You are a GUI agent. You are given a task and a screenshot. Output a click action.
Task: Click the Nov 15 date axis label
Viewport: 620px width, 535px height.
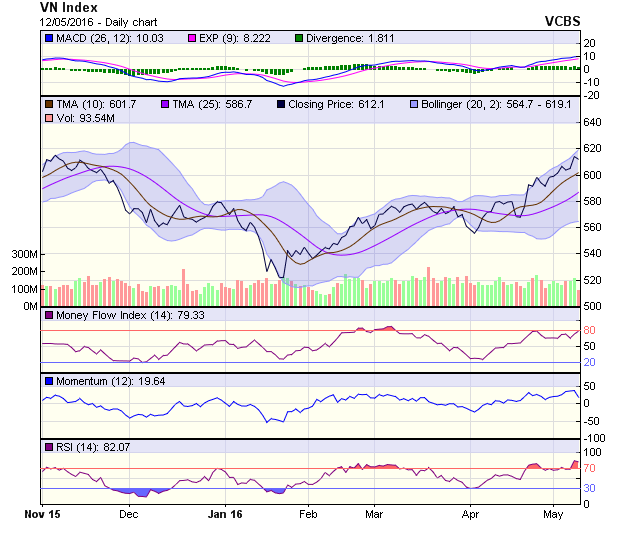coord(42,513)
